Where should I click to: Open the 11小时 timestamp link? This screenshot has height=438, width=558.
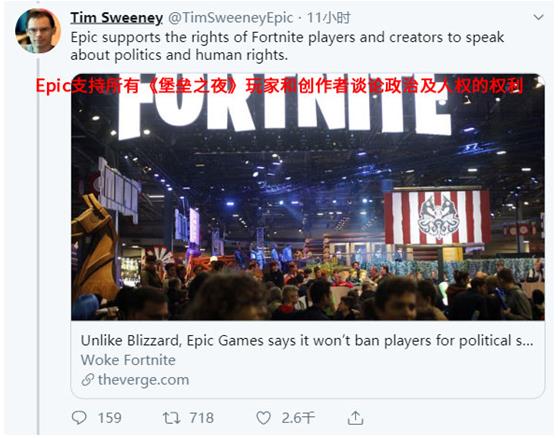click(329, 17)
